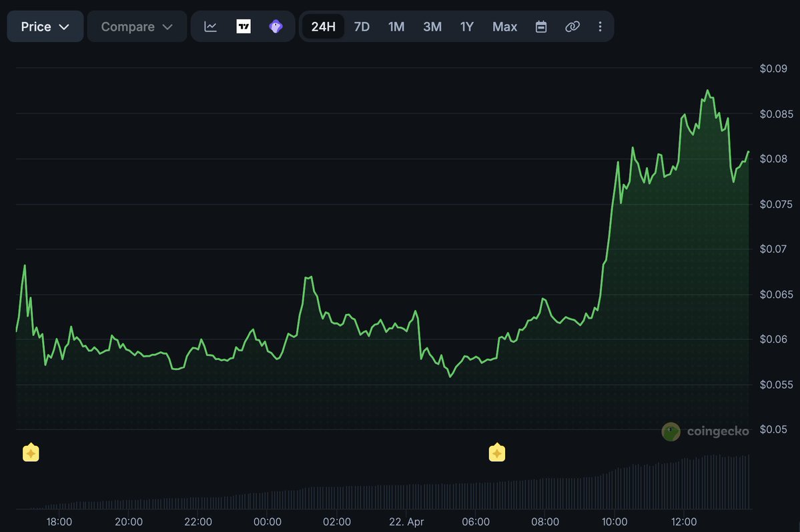The height and width of the screenshot is (532, 800).
Task: Open the Compare dropdown
Action: (137, 27)
